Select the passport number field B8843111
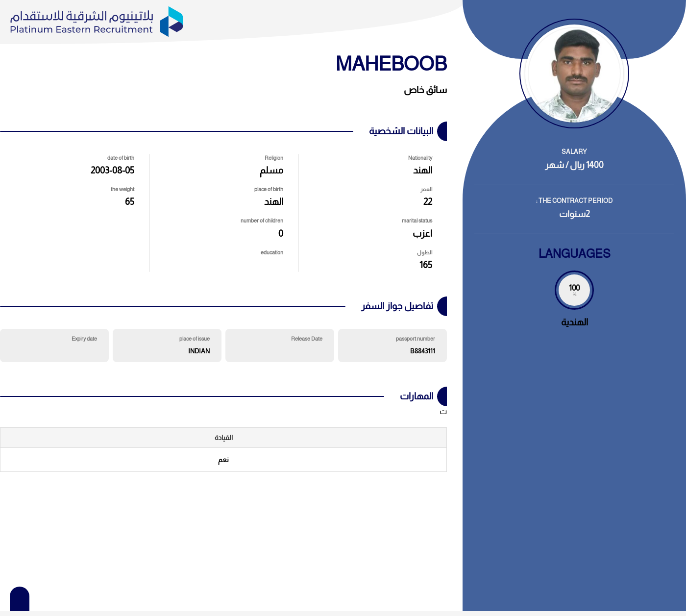686x616 pixels. (392, 345)
